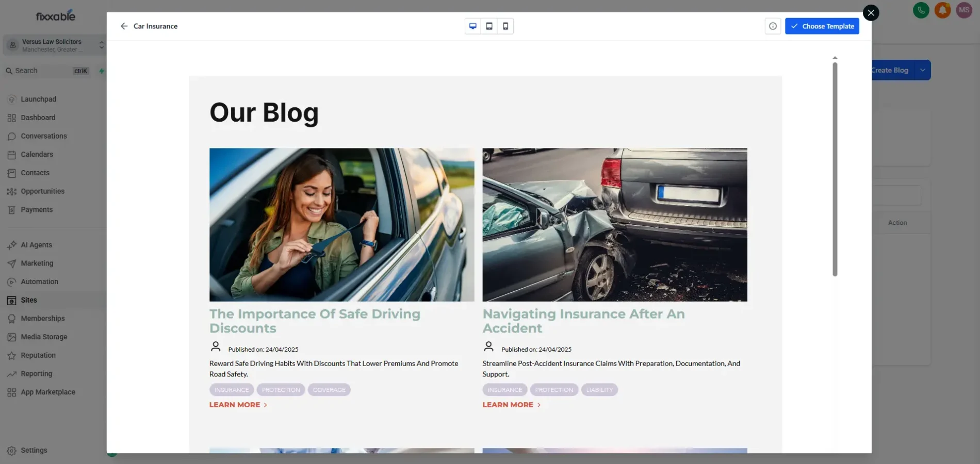Switch preview to desktop view
980x464 pixels.
click(x=472, y=26)
